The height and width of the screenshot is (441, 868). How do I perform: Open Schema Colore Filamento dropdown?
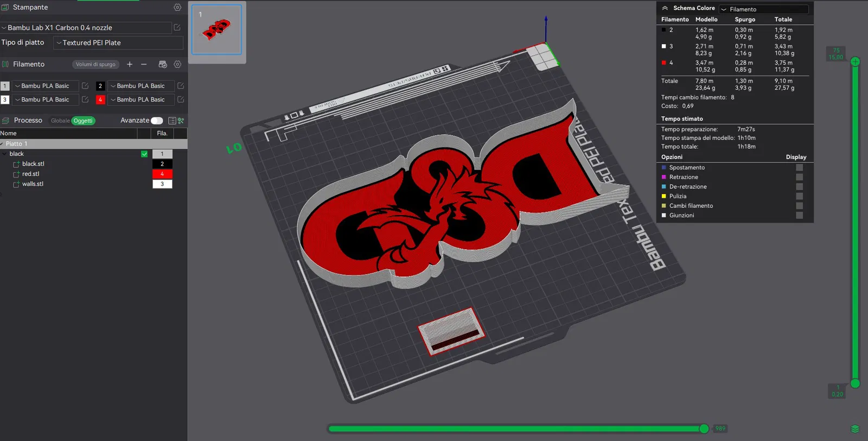pos(764,9)
